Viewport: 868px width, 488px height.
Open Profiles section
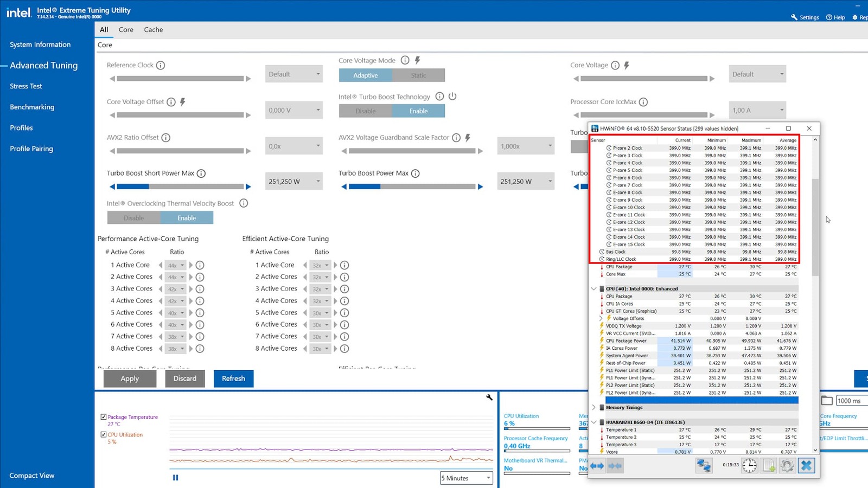pyautogui.click(x=21, y=128)
